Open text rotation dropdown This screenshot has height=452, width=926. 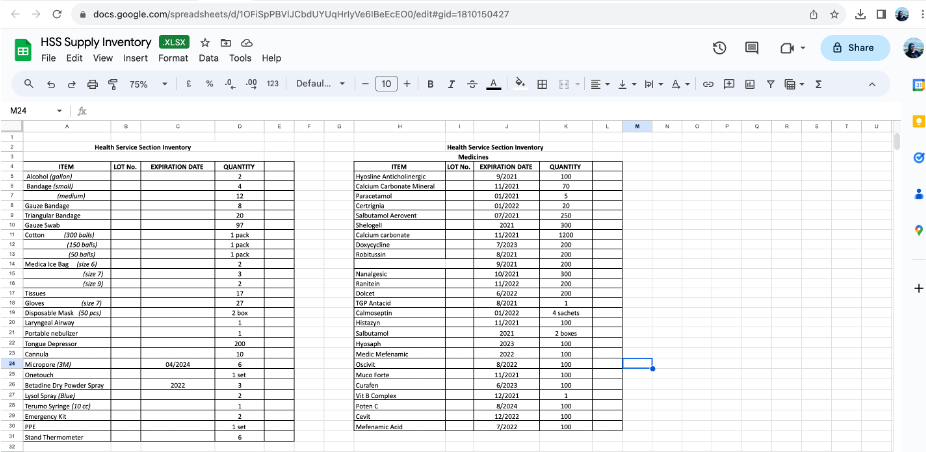pos(680,84)
